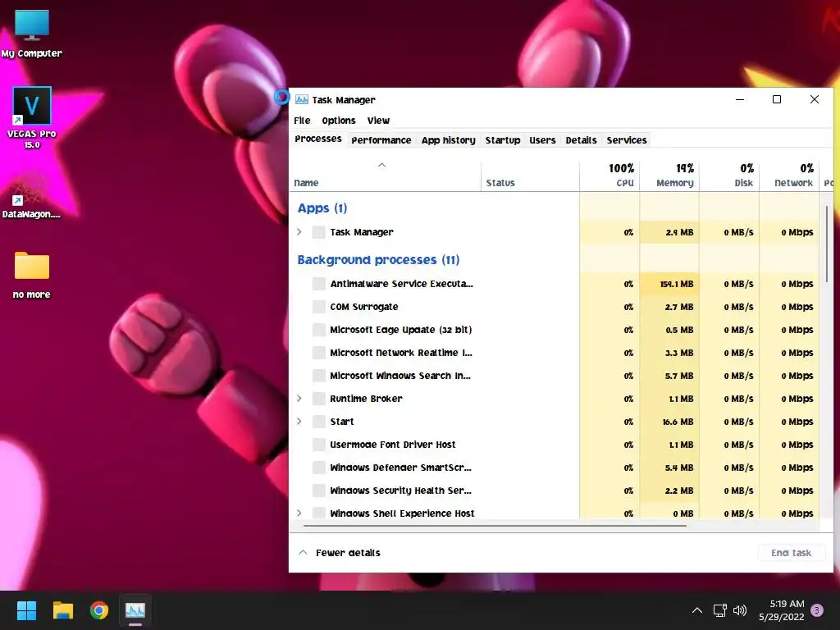Click the End task button
Image resolution: width=840 pixels, height=630 pixels.
[792, 553]
